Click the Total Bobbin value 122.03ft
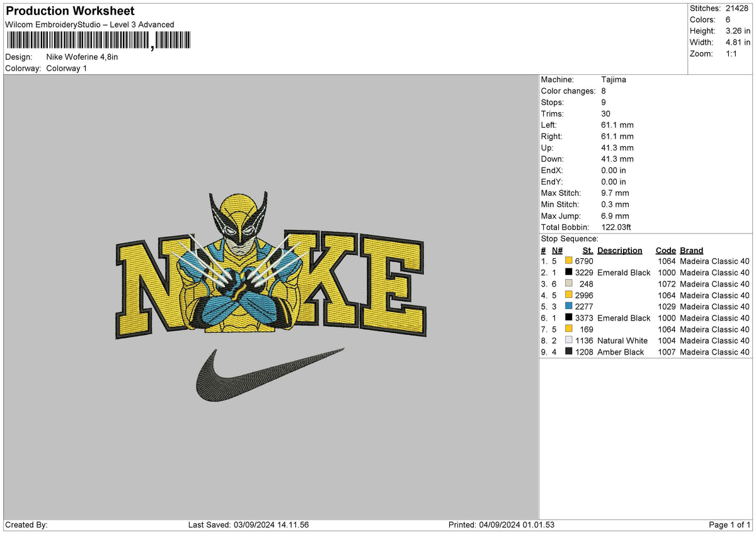This screenshot has width=756, height=534. click(x=616, y=227)
